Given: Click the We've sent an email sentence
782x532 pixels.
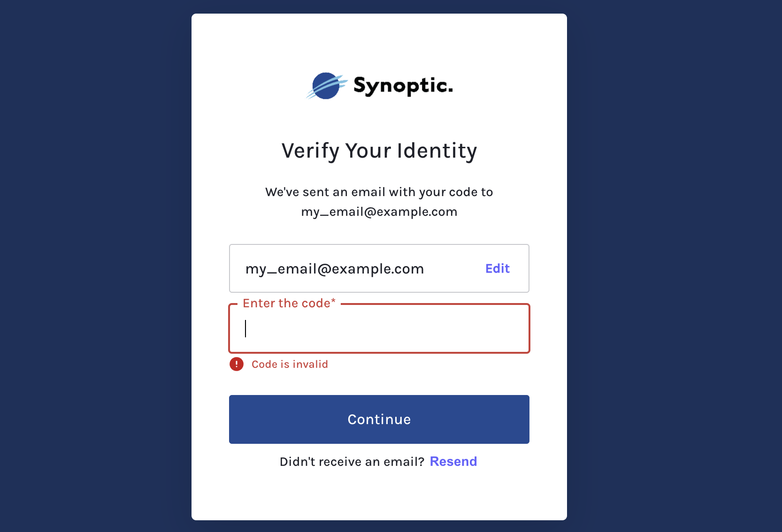Looking at the screenshot, I should point(379,192).
